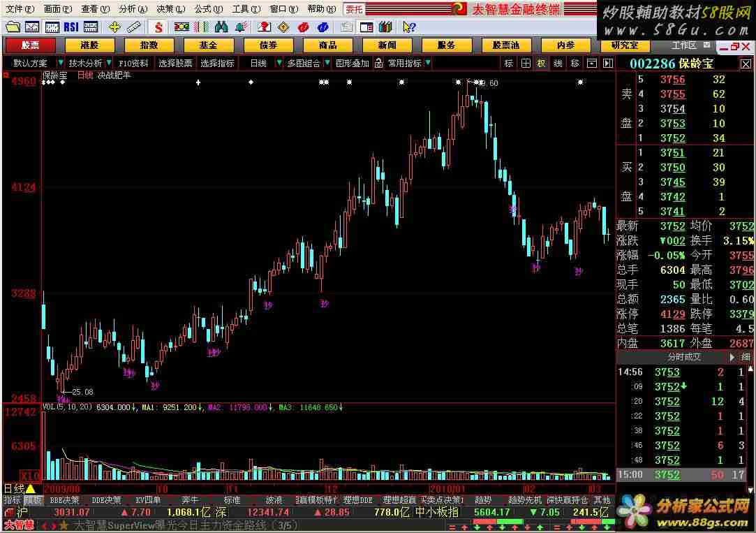Switch to the 新闻 tab
756x533 pixels.
coord(387,45)
